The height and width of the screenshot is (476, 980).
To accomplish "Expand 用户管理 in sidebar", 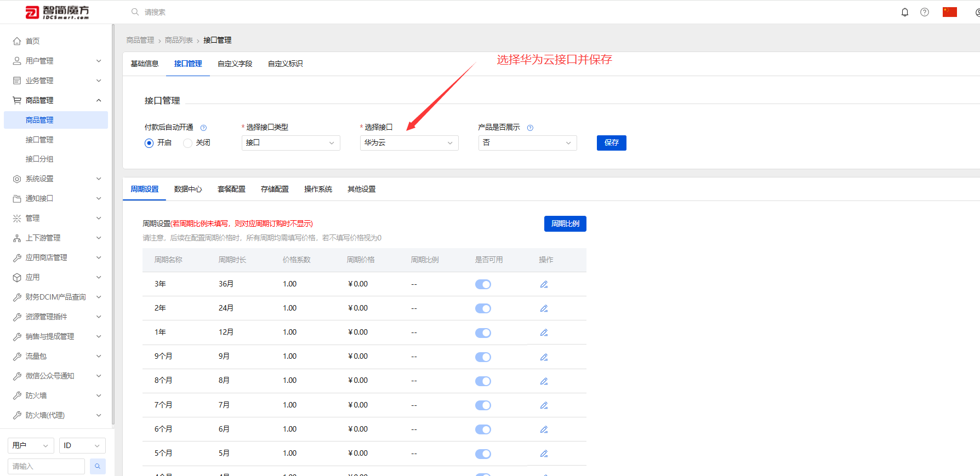I will [56, 61].
